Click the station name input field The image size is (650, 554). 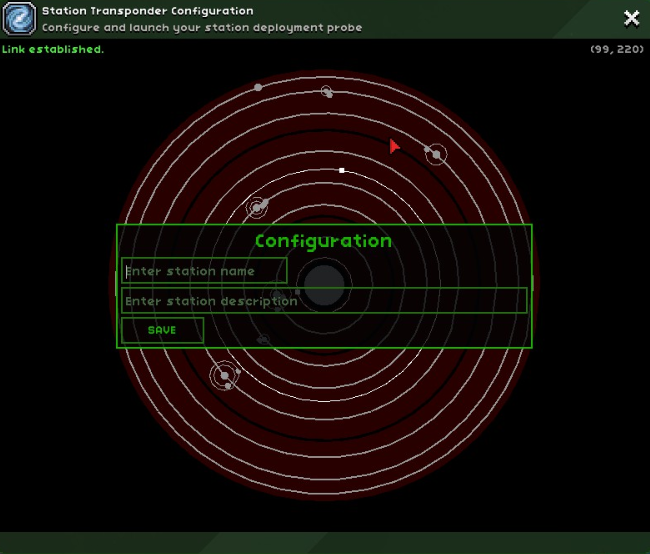pos(204,271)
